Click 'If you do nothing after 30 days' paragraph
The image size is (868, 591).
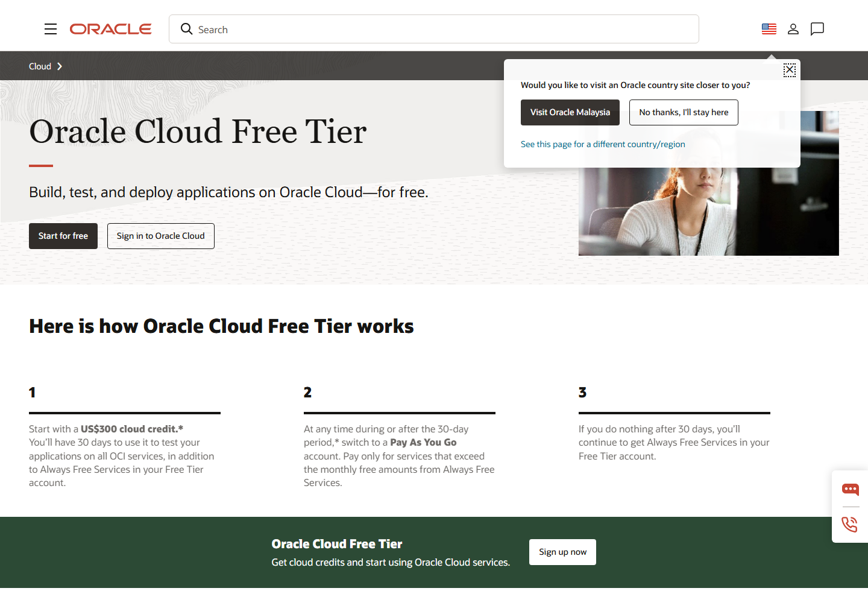pos(674,442)
